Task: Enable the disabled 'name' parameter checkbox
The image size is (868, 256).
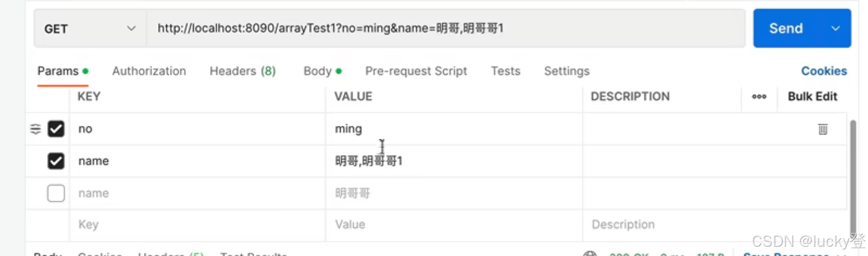Action: (56, 193)
